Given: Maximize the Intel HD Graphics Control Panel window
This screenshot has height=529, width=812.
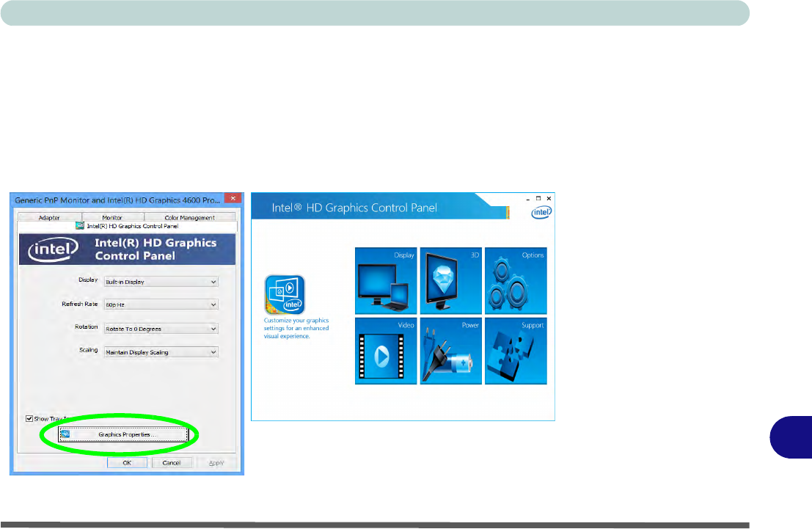Looking at the screenshot, I should tap(538, 198).
